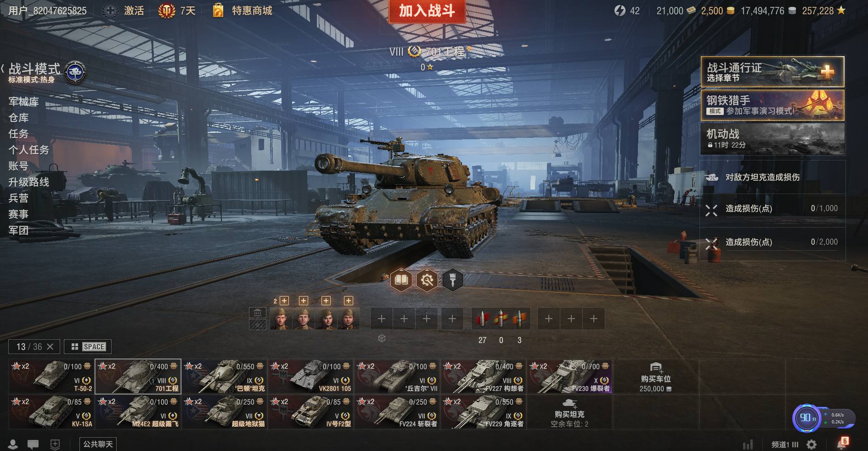Expand the 频道1 channel selector
The height and width of the screenshot is (451, 868).
pyautogui.click(x=785, y=445)
